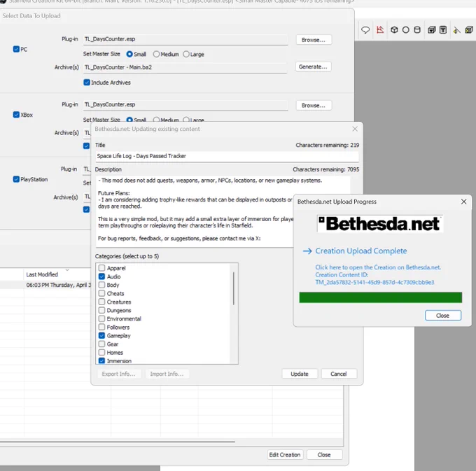476x471 pixels.
Task: Click the multi-box trigger toolbar icon
Action: point(431,29)
